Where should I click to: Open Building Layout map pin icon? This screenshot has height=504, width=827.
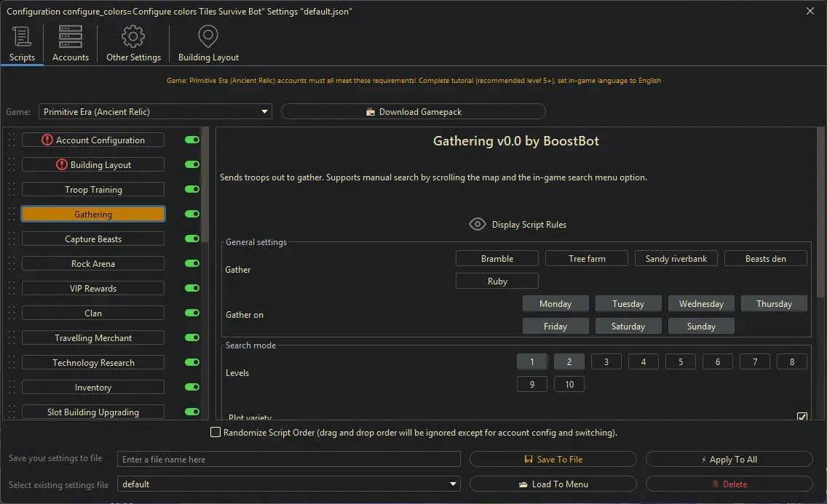[208, 36]
